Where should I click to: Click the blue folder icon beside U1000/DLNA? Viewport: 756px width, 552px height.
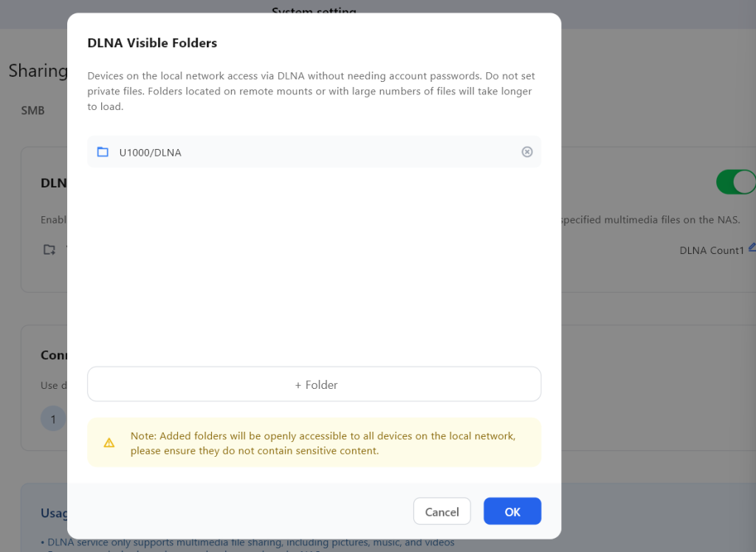click(x=103, y=152)
